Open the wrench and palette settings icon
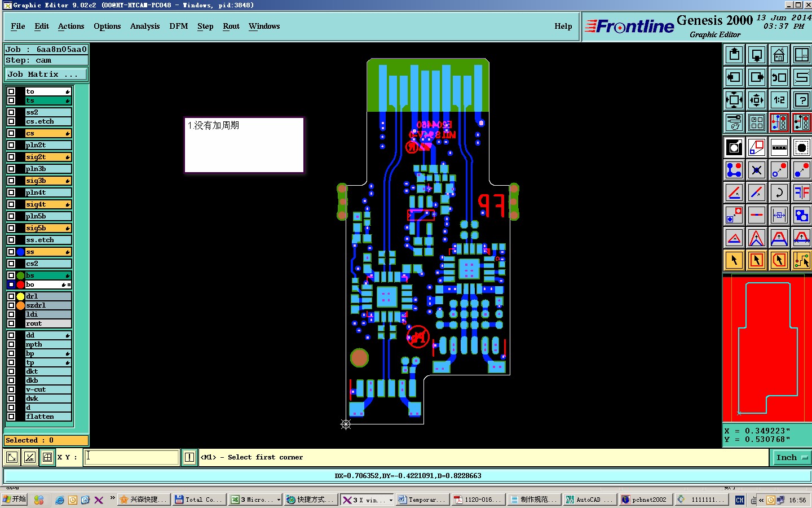 point(734,122)
